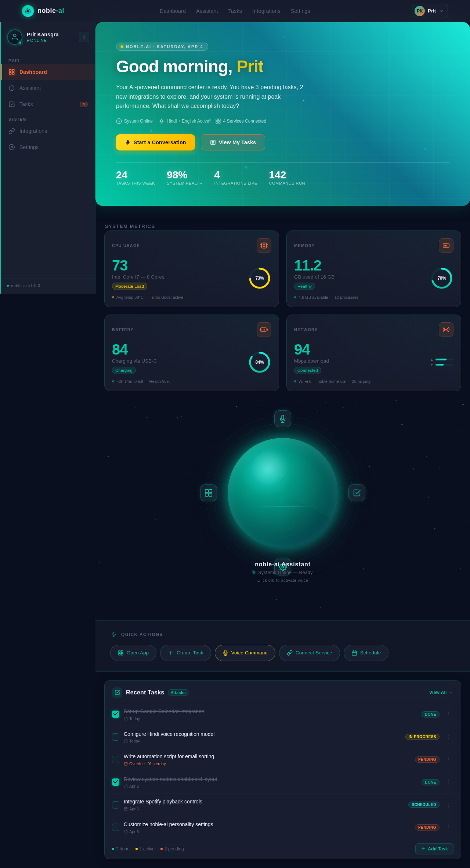Click the Connect Service quick action
Screen dimensions: 470x868
[x=310, y=653]
